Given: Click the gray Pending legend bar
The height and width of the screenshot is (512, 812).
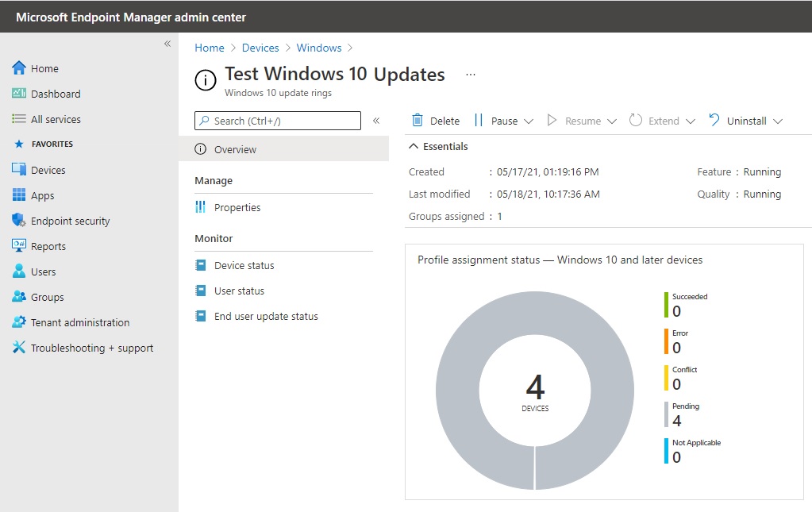Looking at the screenshot, I should [667, 414].
